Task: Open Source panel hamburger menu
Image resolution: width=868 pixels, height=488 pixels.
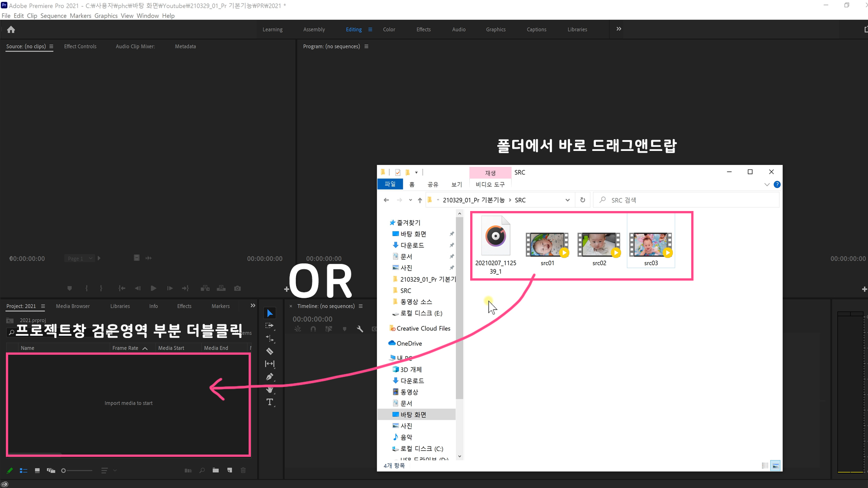Action: [51, 47]
